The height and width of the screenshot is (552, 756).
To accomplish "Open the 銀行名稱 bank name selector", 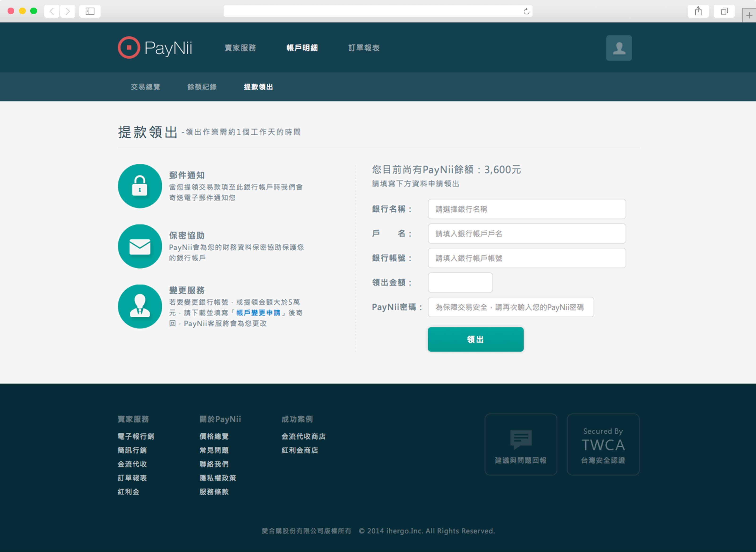I will coord(527,209).
